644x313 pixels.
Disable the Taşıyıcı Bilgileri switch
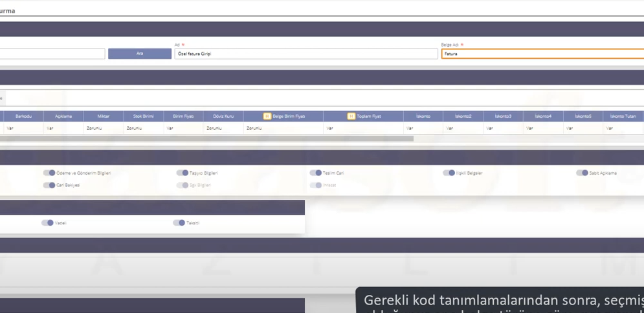(183, 173)
